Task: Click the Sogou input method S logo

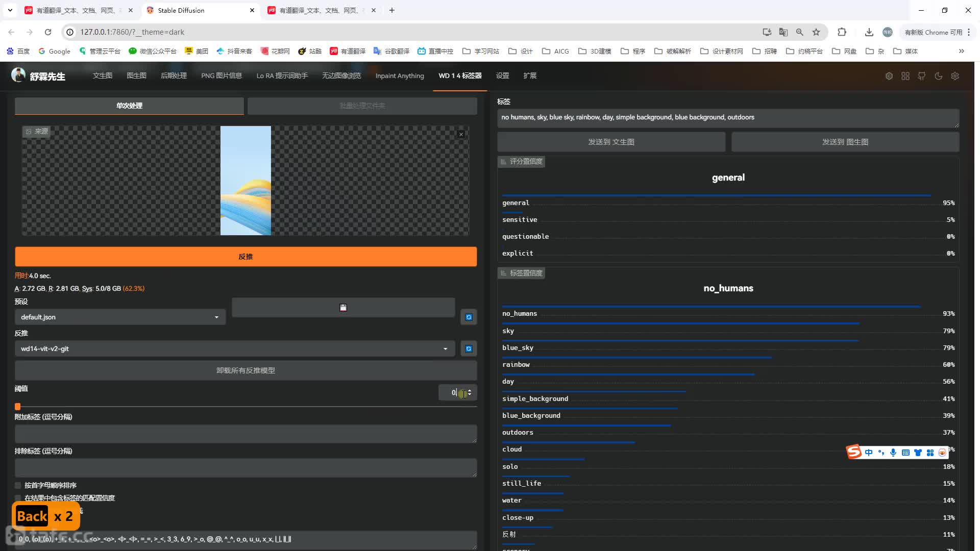Action: click(x=854, y=452)
